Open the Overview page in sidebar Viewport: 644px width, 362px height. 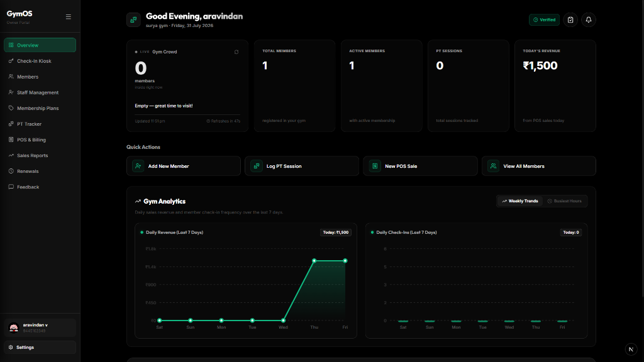[40, 45]
